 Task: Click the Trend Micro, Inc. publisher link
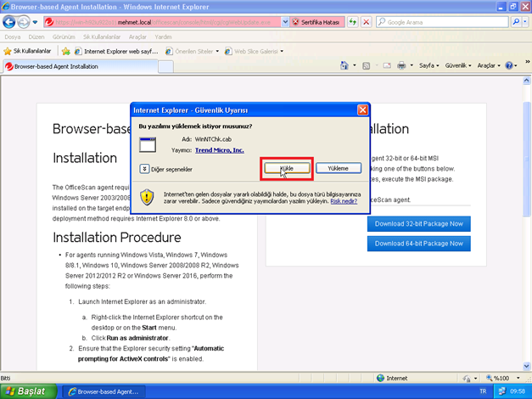[219, 150]
